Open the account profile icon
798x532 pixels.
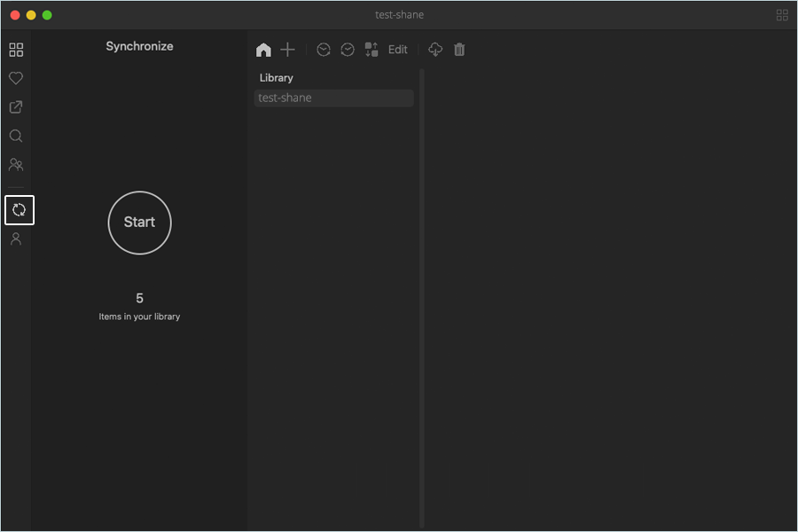pyautogui.click(x=16, y=239)
